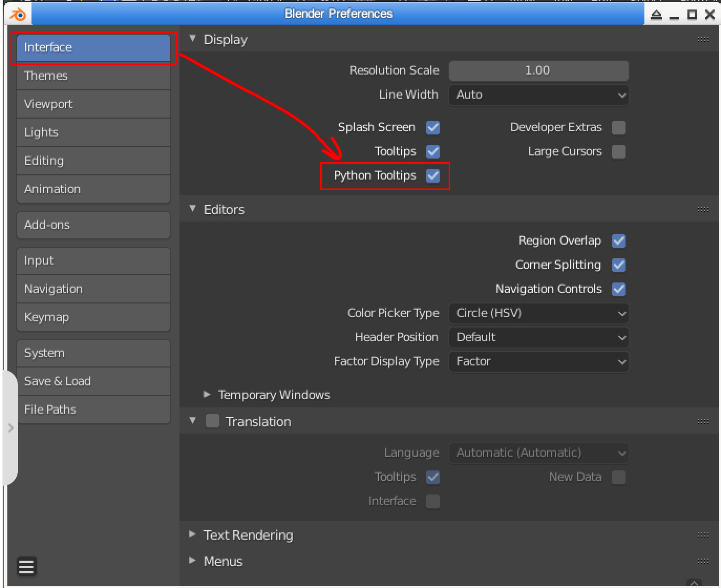This screenshot has width=721, height=588.
Task: Enable Large Cursors checkbox
Action: click(x=619, y=152)
